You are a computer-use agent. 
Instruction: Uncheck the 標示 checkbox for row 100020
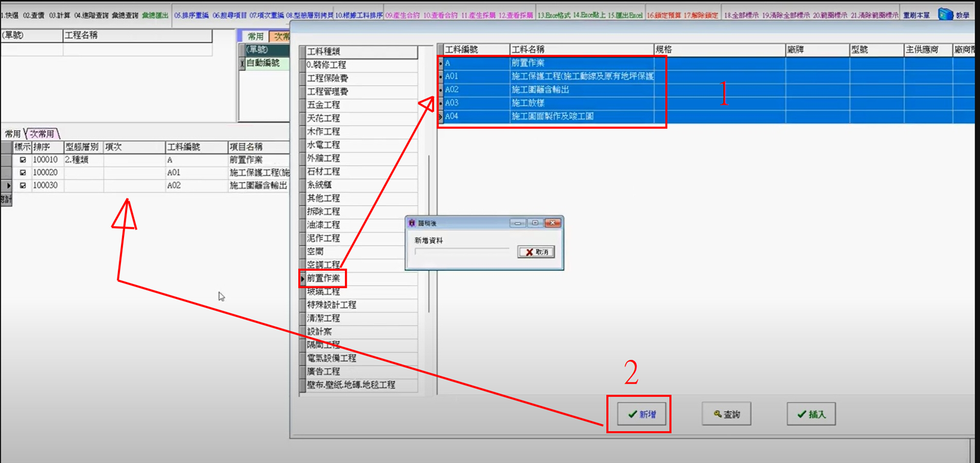coord(23,173)
